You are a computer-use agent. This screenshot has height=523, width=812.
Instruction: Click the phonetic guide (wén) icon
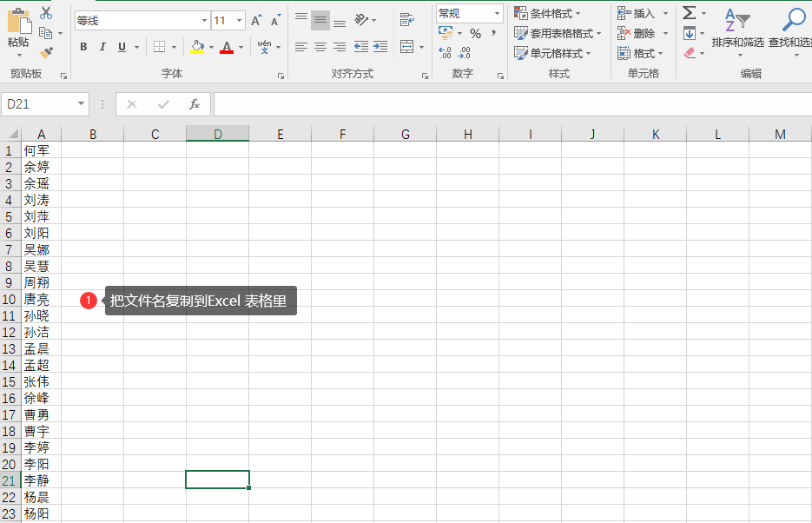click(265, 47)
